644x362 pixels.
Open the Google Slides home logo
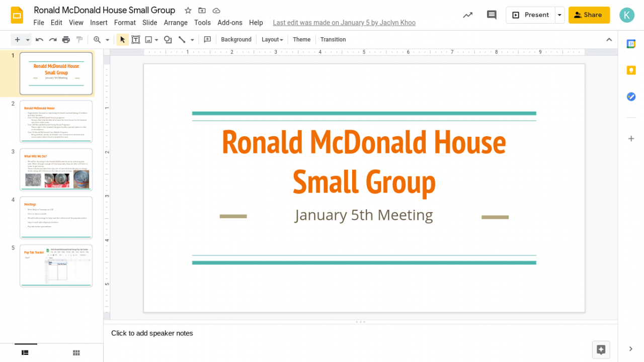click(17, 15)
